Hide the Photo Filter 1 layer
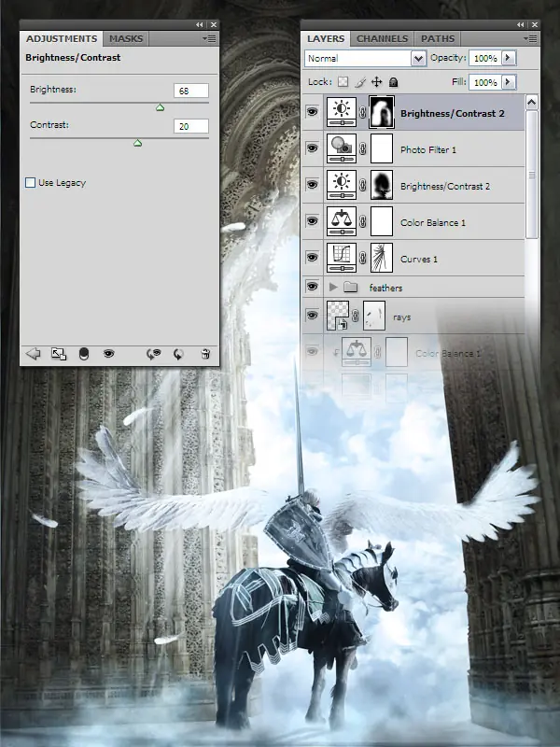 coord(312,148)
